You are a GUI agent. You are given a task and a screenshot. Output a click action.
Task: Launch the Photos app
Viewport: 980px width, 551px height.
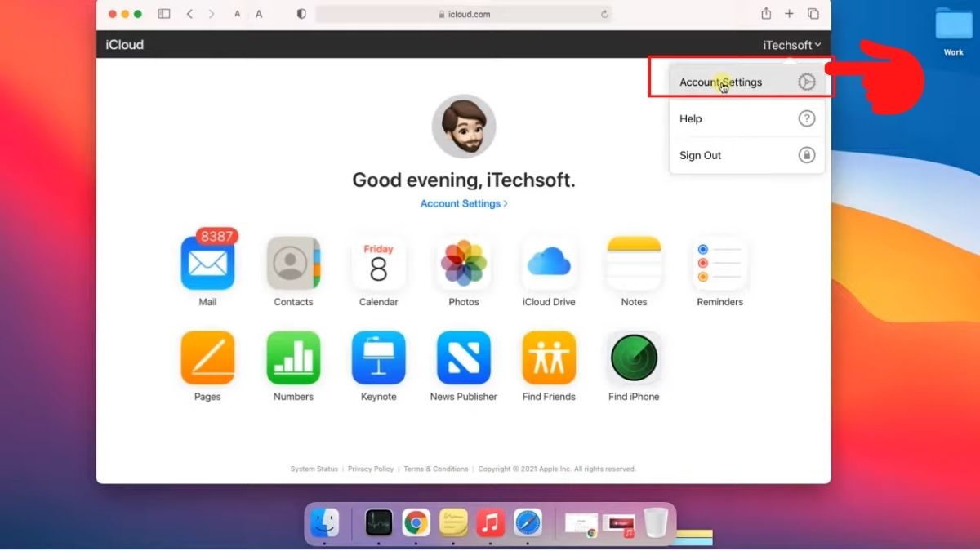464,263
